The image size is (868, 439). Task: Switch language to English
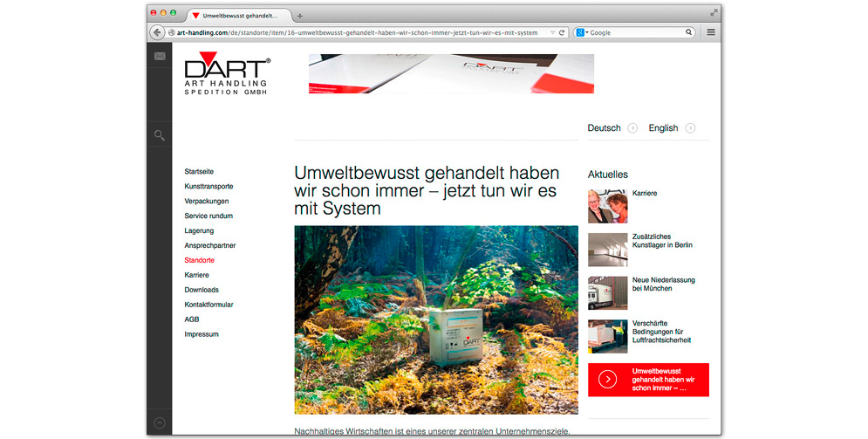(x=664, y=128)
